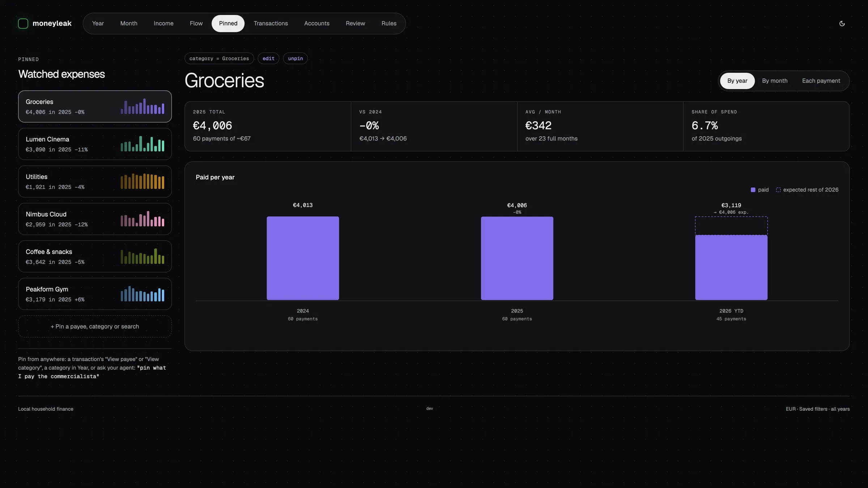The width and height of the screenshot is (868, 488).
Task: Select the Utilities watched expense card
Action: click(95, 181)
